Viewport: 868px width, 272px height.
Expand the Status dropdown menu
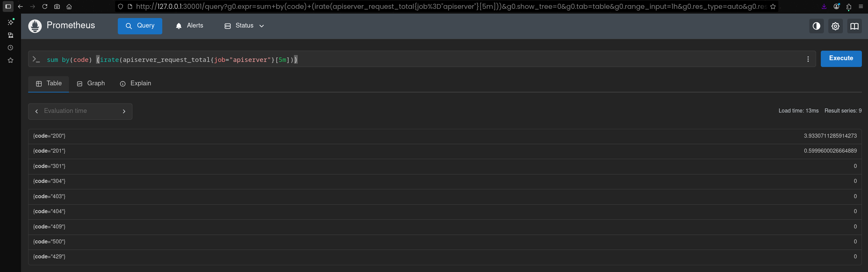244,26
